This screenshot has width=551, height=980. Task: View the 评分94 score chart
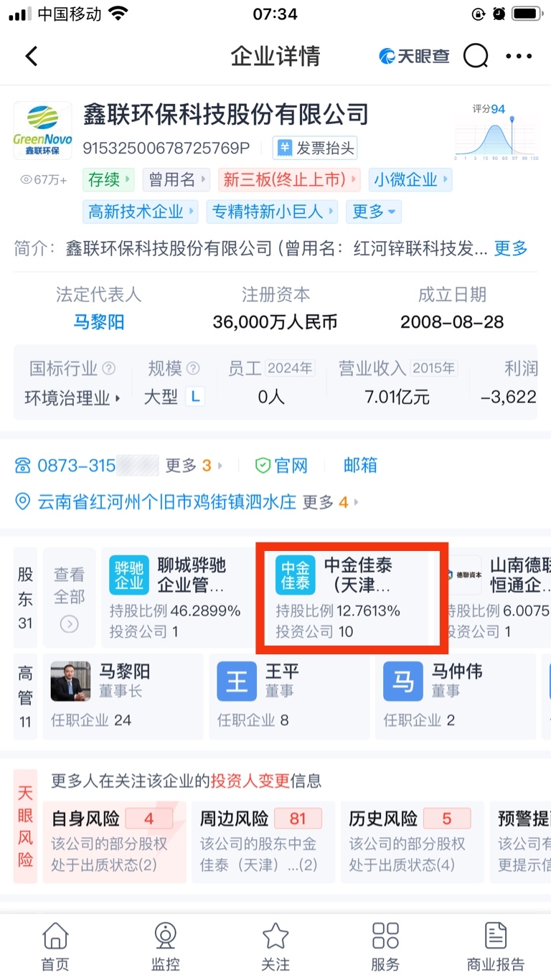coord(496,132)
